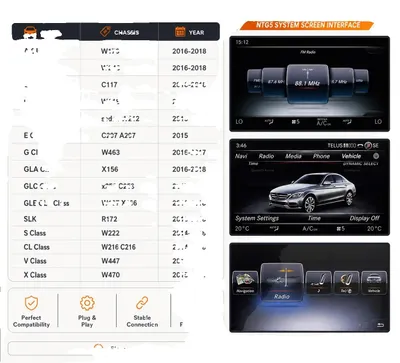Click the TELUS carrier signal indicator
Screen dimensions: 400x363
[x=341, y=145]
